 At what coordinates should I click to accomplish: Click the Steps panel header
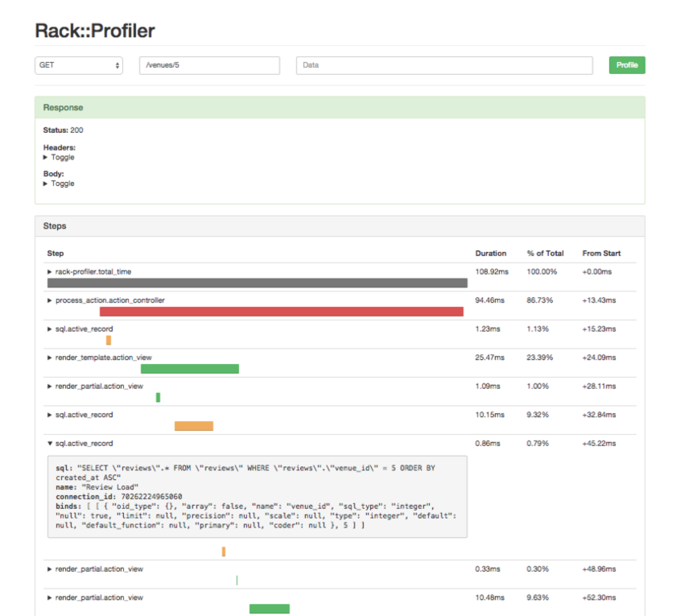click(340, 226)
